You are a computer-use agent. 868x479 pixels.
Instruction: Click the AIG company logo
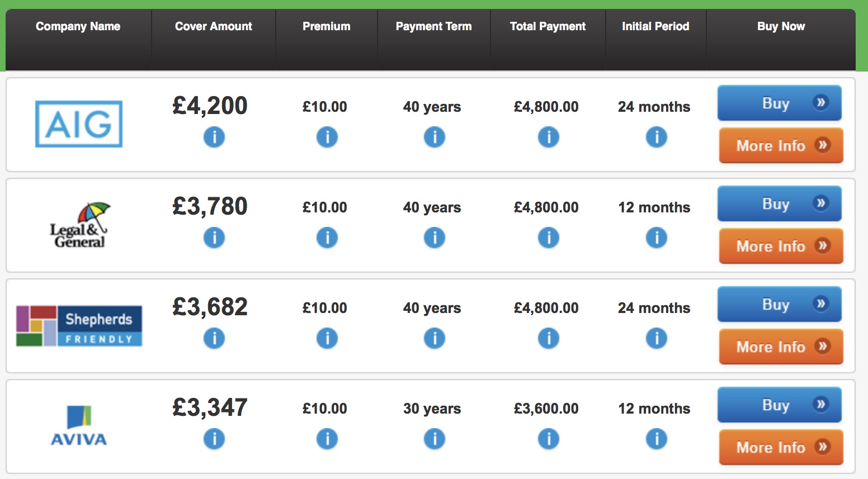tap(79, 124)
